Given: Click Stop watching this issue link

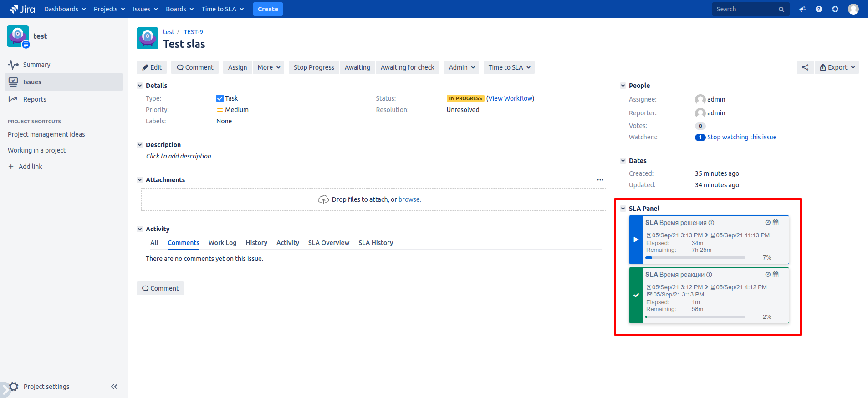Looking at the screenshot, I should [742, 137].
